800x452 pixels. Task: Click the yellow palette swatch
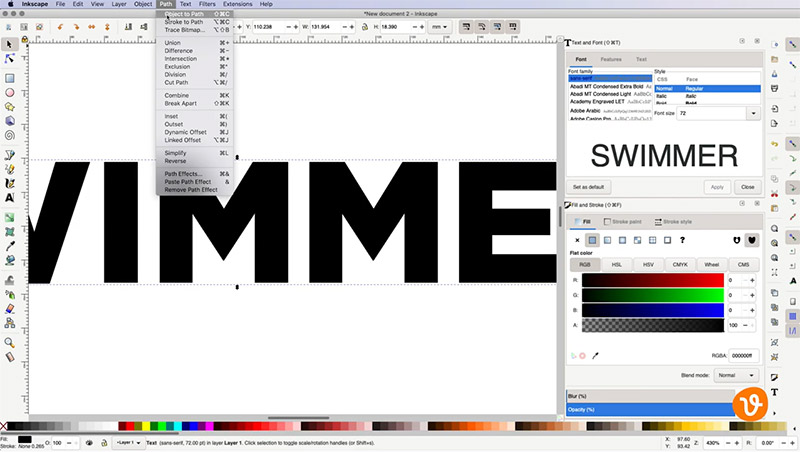(x=146, y=426)
